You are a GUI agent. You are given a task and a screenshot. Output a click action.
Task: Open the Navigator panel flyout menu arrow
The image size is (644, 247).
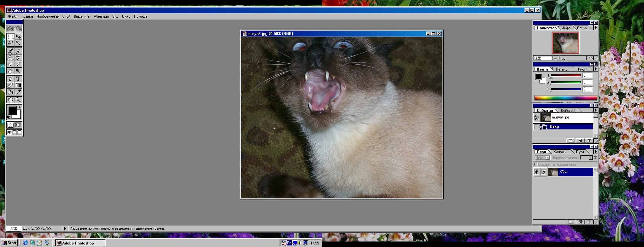[596, 28]
